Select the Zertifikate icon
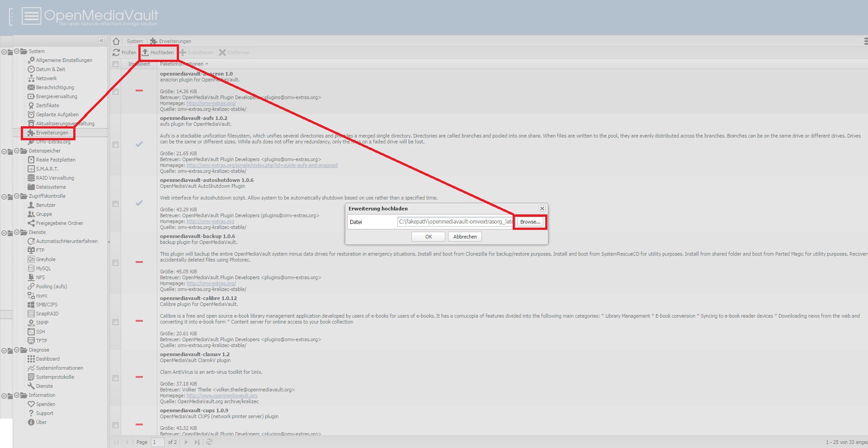Screen dimensions: 868x448 click(x=31, y=105)
